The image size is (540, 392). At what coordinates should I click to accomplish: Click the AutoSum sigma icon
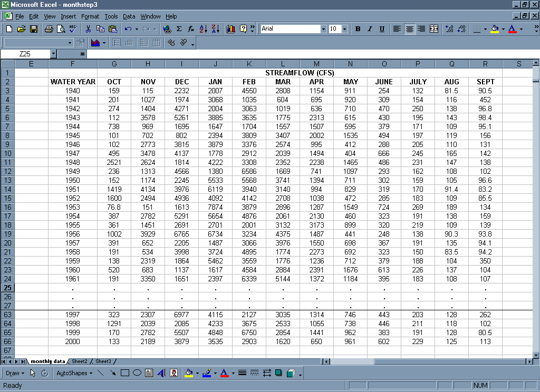pyautogui.click(x=179, y=29)
